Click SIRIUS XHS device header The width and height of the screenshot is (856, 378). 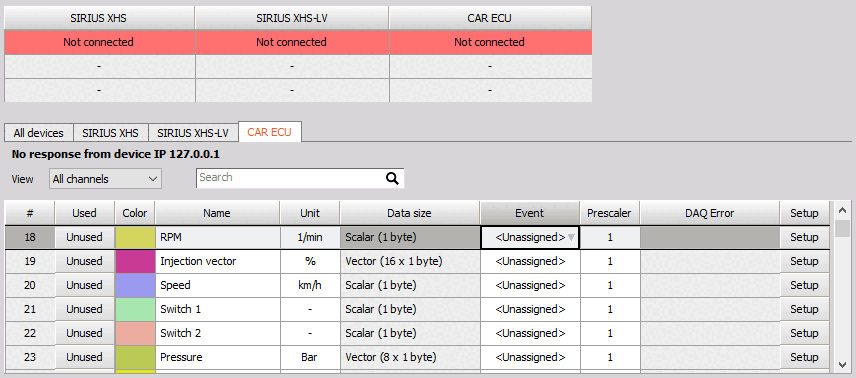tap(99, 18)
